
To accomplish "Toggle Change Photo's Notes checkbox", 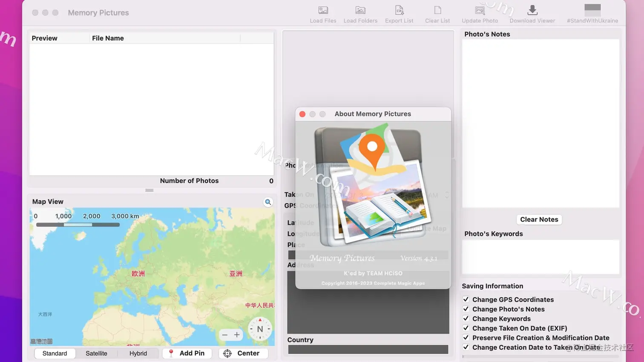I will [466, 309].
